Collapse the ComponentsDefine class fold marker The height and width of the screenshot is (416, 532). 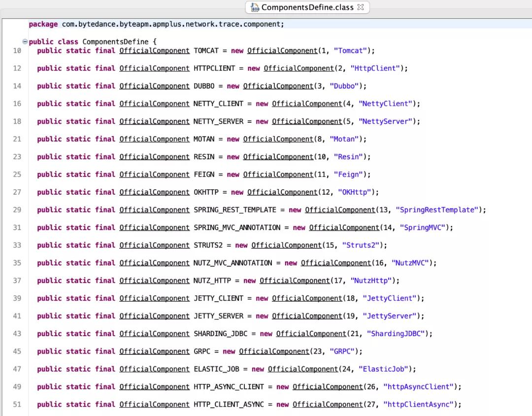(25, 42)
